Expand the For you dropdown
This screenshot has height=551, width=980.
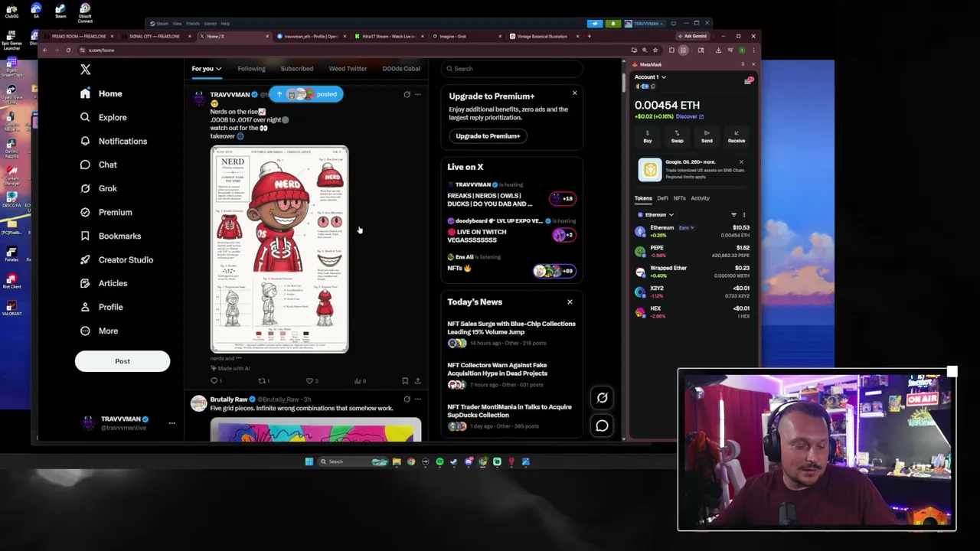coord(206,69)
